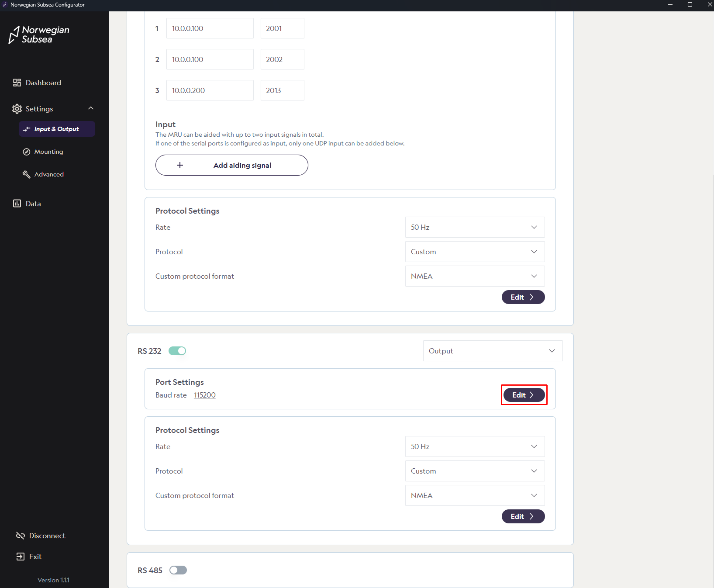Image resolution: width=714 pixels, height=588 pixels.
Task: Collapse the Settings menu chevron
Action: click(x=91, y=108)
